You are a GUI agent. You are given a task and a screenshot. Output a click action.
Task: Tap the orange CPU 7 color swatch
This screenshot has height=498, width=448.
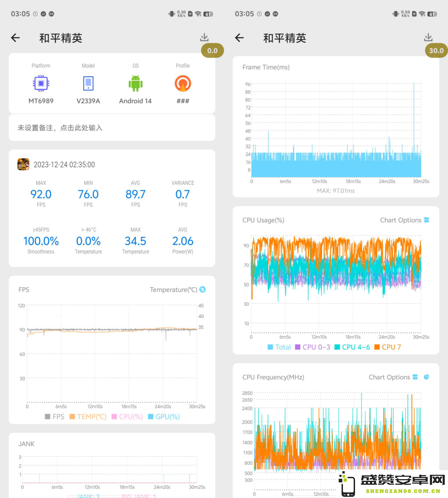[377, 347]
